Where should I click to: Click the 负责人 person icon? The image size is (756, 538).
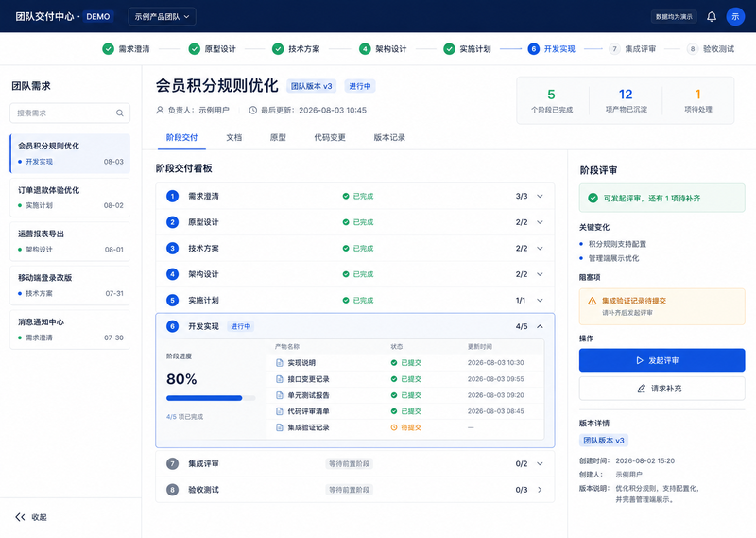click(x=160, y=110)
